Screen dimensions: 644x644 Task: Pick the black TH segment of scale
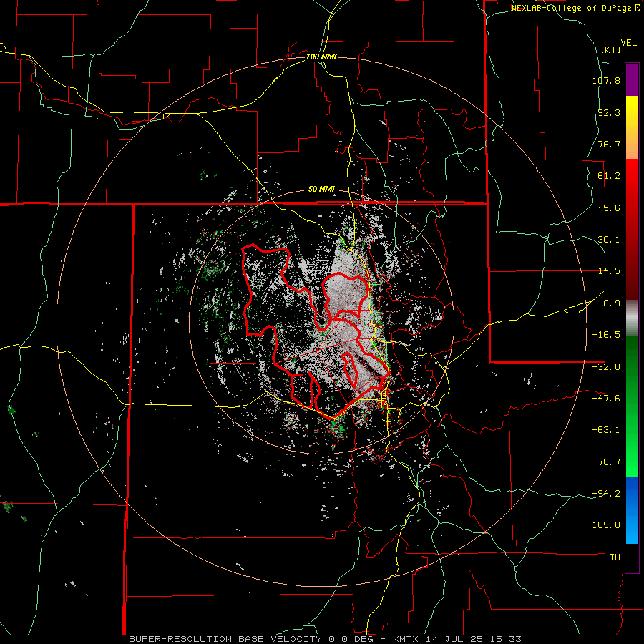tap(632, 557)
